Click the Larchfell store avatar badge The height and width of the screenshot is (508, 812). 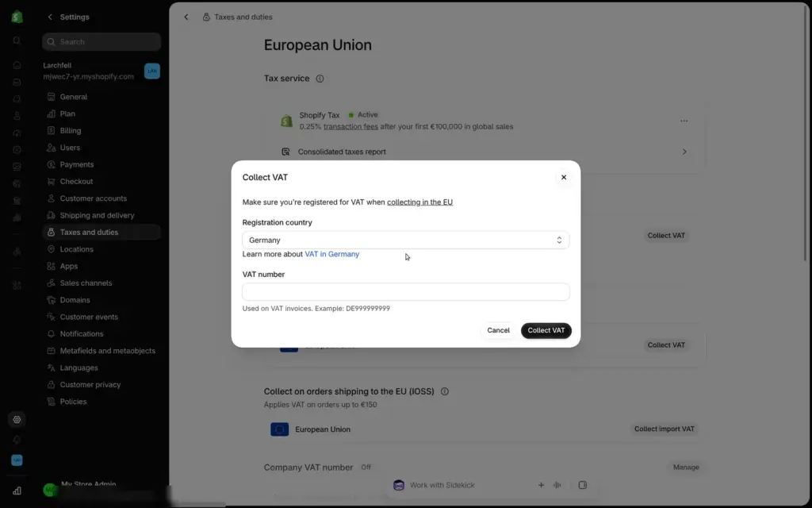152,71
